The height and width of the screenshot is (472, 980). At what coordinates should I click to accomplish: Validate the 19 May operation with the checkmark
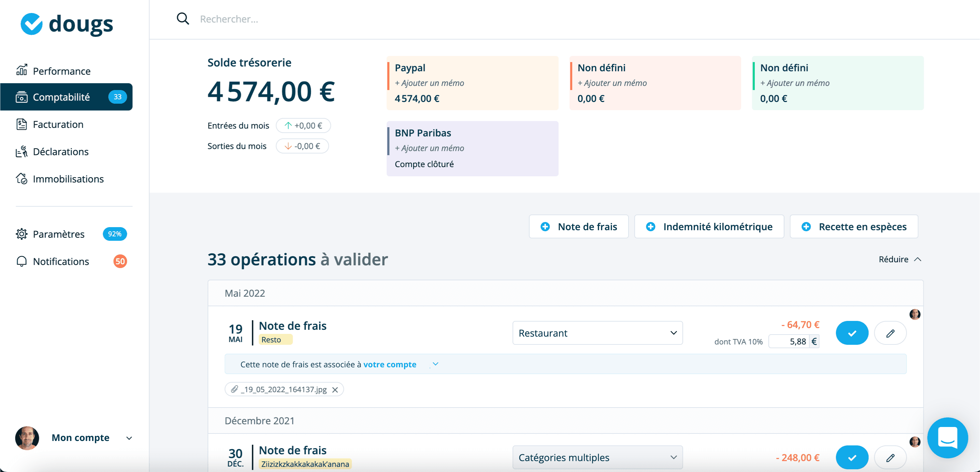852,333
